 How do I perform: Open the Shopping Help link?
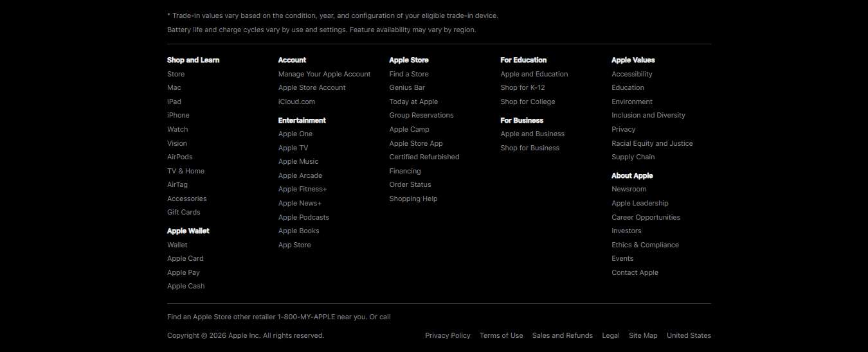[413, 198]
